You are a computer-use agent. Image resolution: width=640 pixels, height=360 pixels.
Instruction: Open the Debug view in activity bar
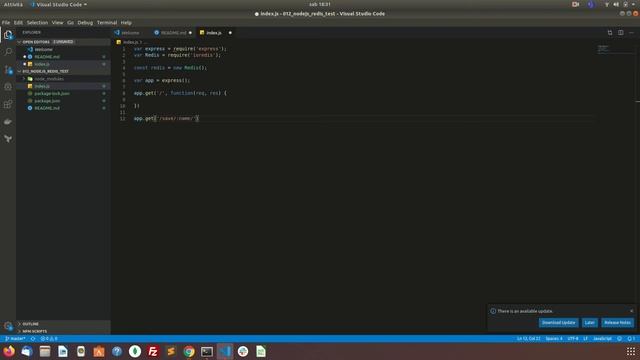click(x=8, y=87)
